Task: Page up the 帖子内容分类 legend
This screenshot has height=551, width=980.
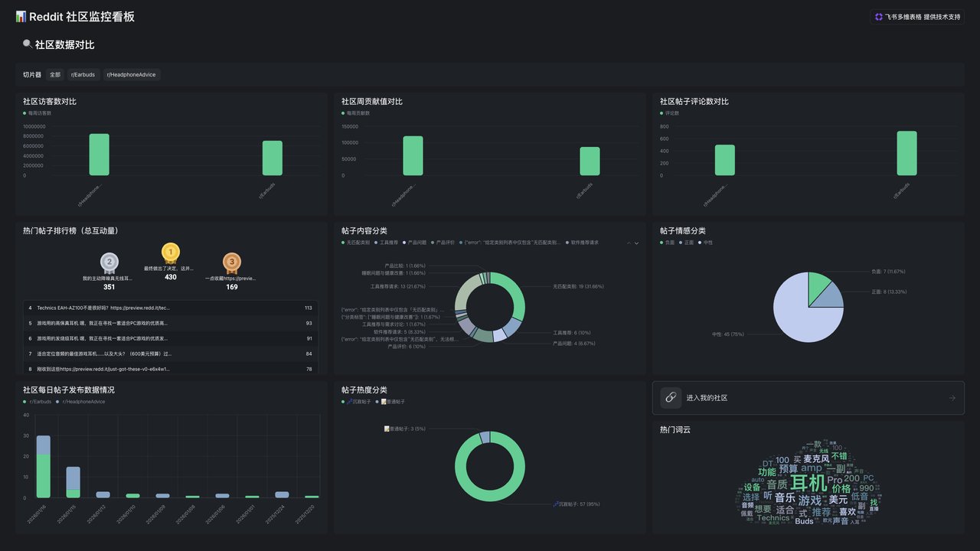Action: (629, 243)
